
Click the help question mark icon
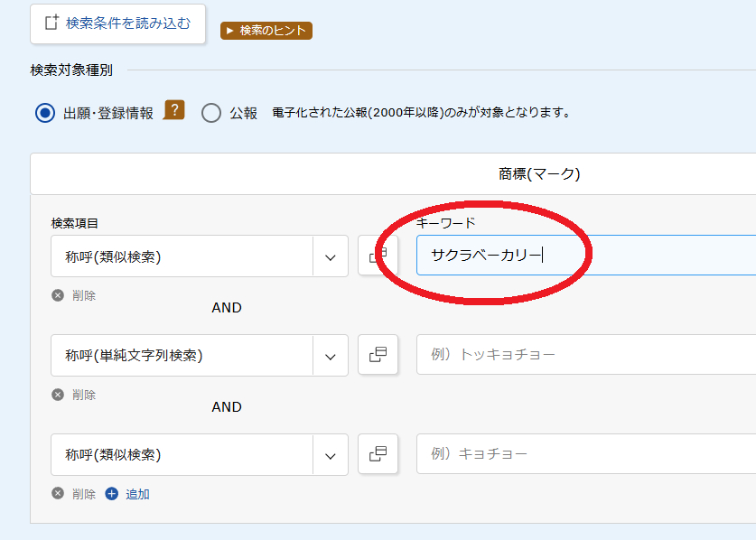coord(174,110)
